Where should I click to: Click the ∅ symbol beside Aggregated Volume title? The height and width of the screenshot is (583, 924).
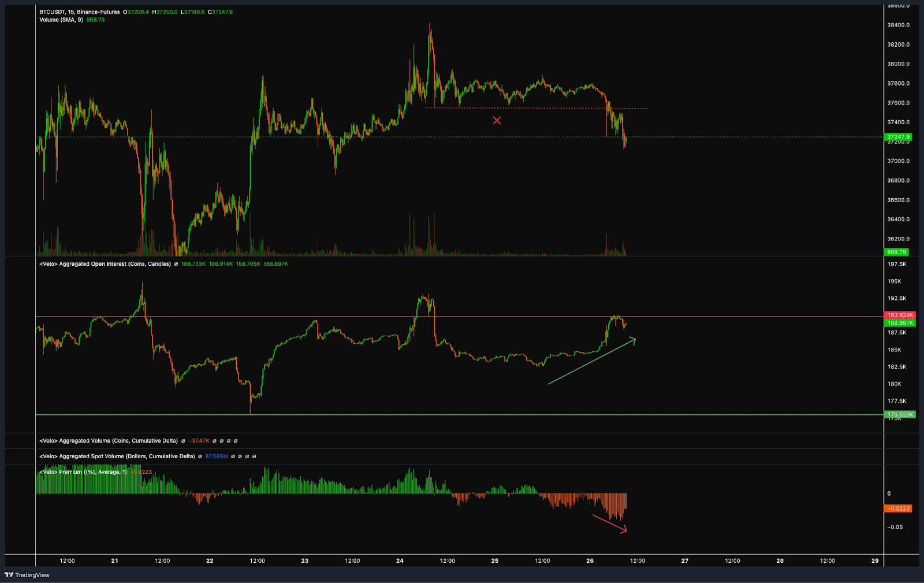click(x=183, y=441)
